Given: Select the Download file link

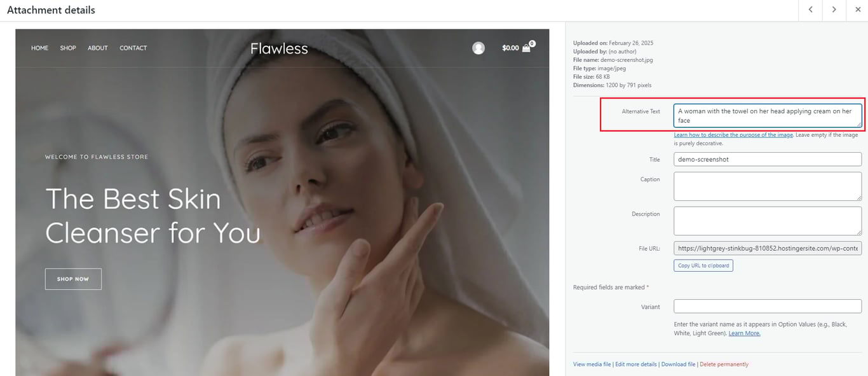Looking at the screenshot, I should [x=678, y=364].
